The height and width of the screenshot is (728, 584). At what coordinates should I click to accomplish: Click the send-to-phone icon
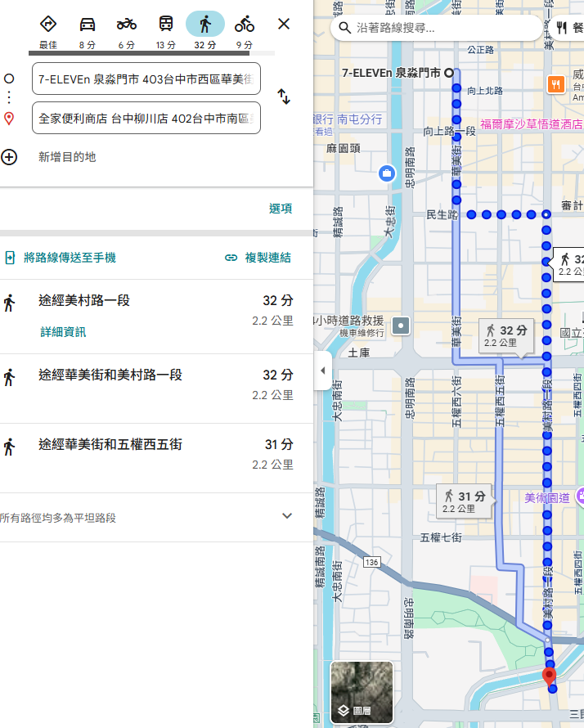pos(10,258)
